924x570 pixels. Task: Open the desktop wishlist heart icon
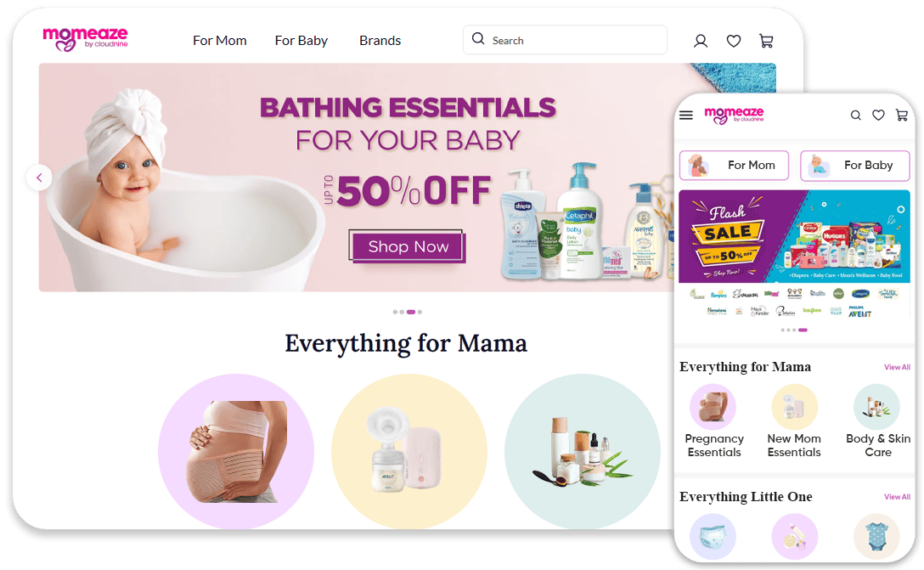(x=733, y=41)
